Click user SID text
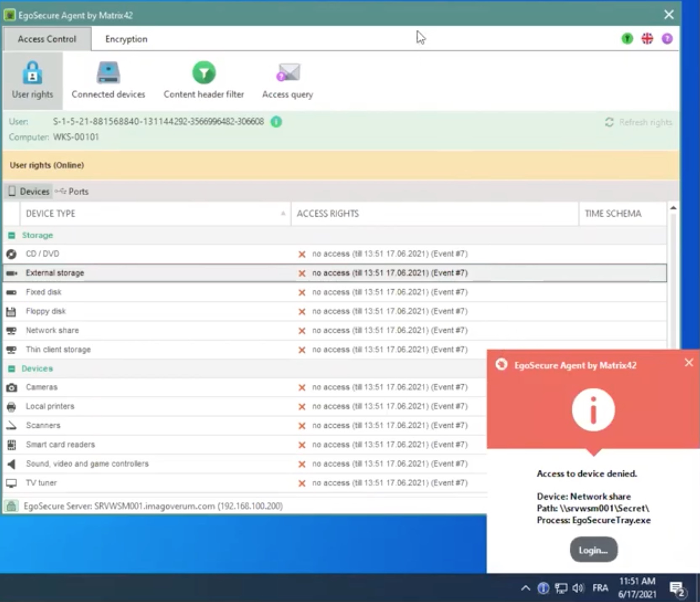Viewport: 700px width, 602px height. 158,122
